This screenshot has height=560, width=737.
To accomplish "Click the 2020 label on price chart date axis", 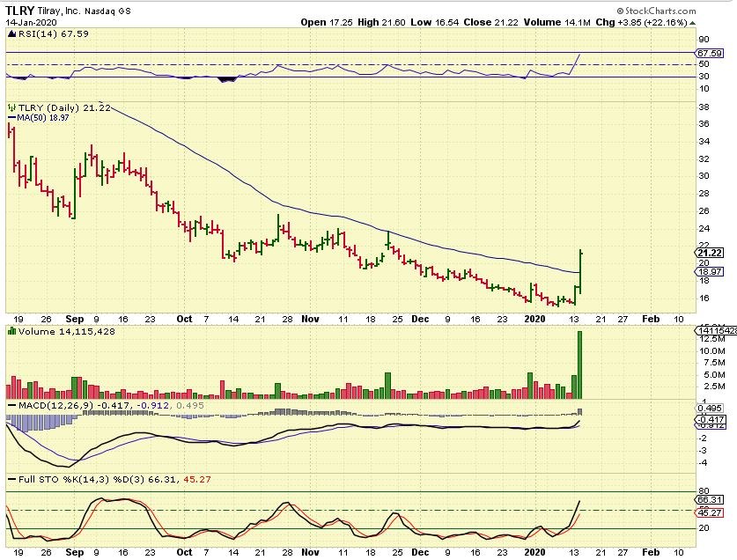I will click(534, 319).
